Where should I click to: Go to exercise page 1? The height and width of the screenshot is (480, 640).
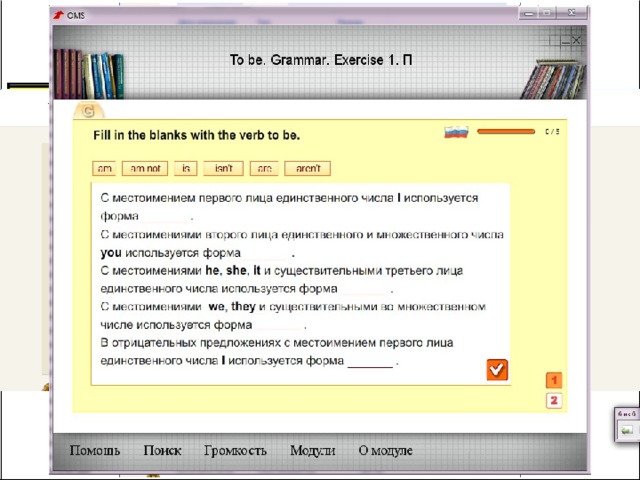click(x=554, y=380)
